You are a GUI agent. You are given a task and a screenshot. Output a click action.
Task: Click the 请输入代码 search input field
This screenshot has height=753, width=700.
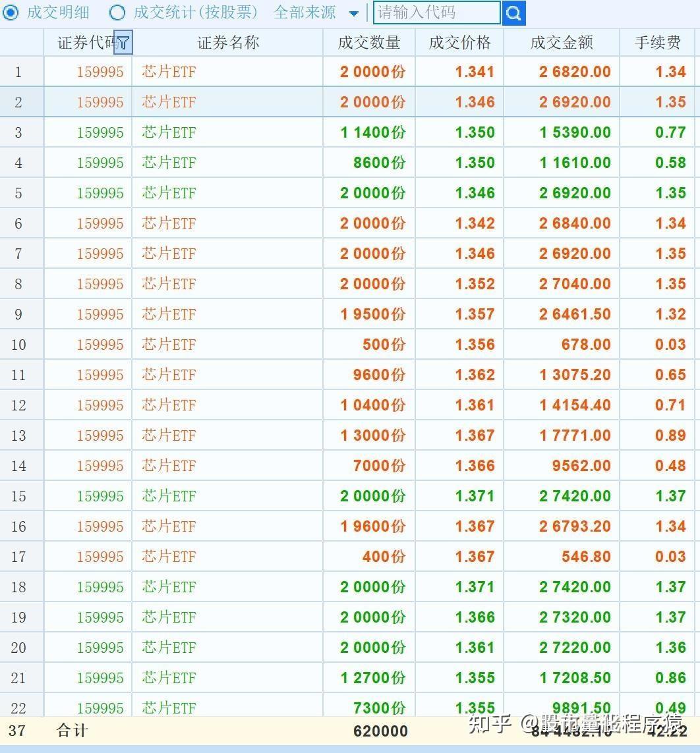(436, 13)
